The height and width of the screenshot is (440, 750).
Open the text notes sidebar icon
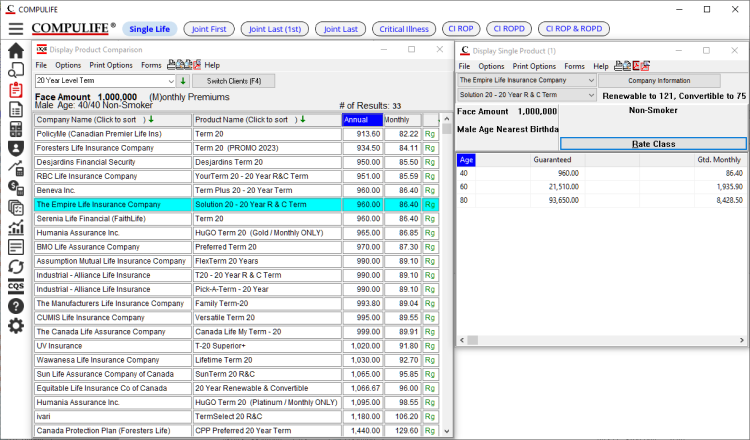pyautogui.click(x=16, y=247)
